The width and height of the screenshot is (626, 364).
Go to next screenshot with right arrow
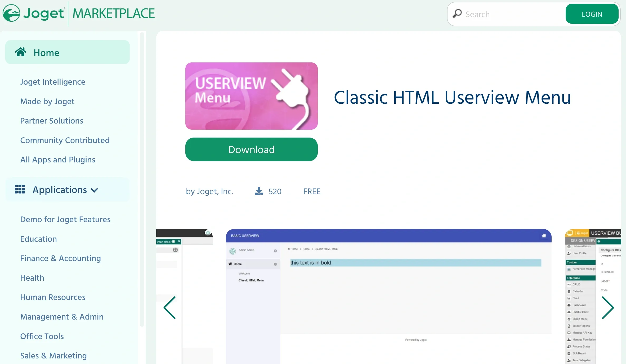pyautogui.click(x=608, y=308)
